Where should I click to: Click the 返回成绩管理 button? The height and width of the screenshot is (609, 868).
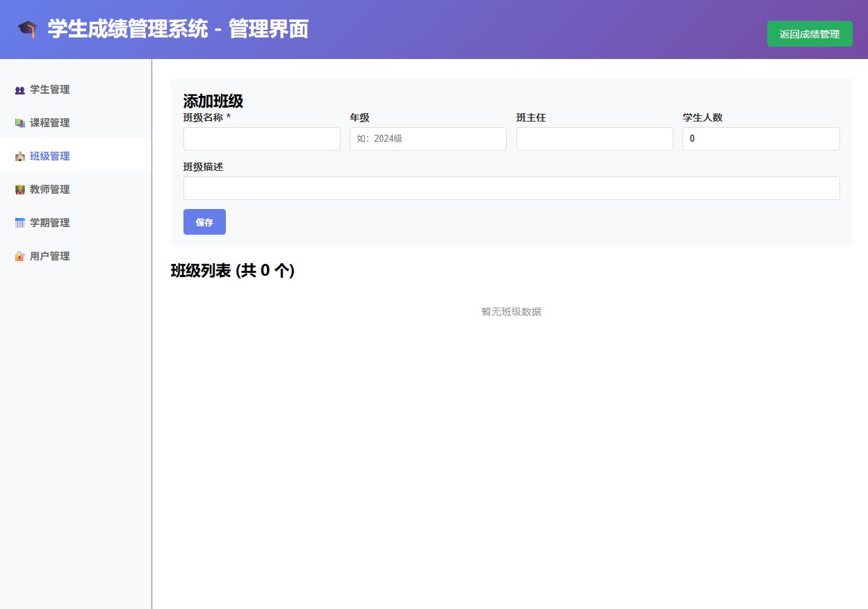tap(810, 33)
